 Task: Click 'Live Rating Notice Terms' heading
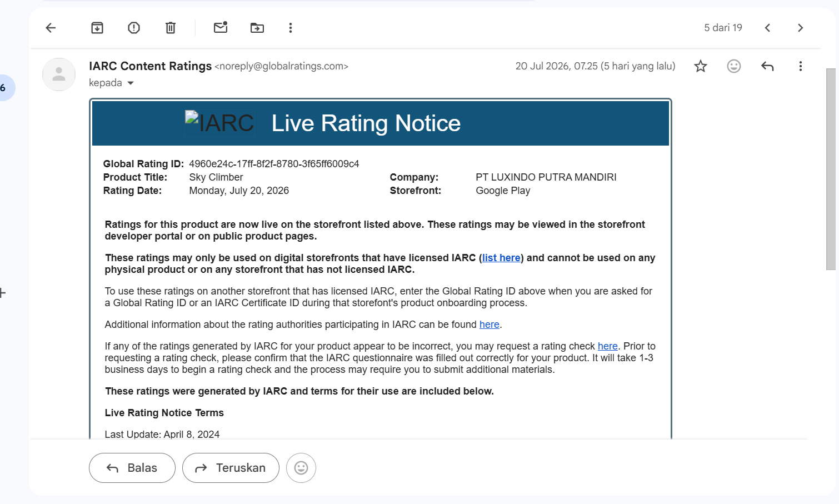(x=164, y=413)
